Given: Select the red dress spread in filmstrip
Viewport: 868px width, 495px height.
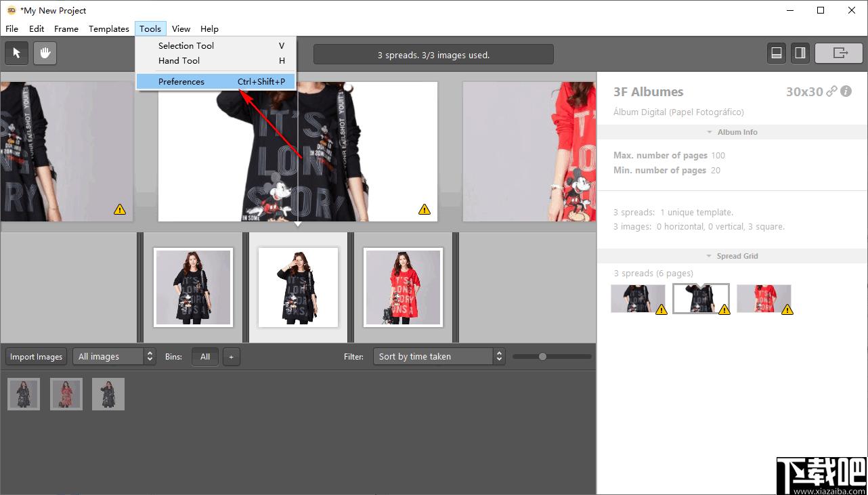Looking at the screenshot, I should click(x=403, y=287).
